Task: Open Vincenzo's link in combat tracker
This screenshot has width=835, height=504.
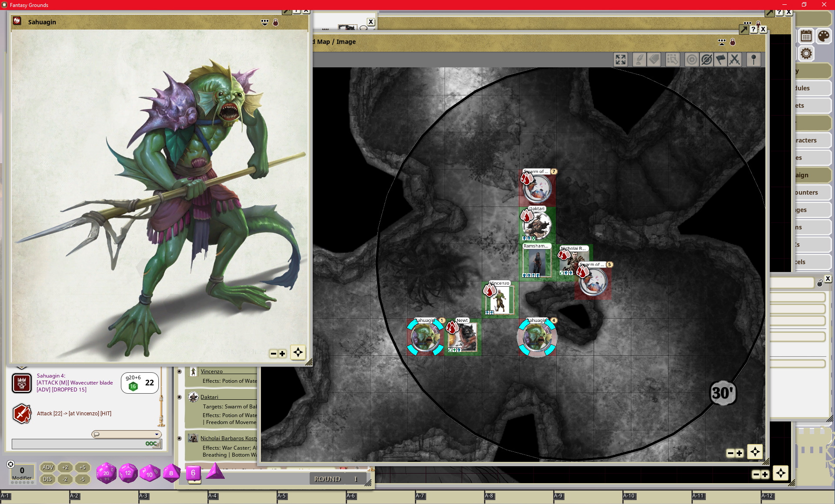Action: click(x=211, y=371)
